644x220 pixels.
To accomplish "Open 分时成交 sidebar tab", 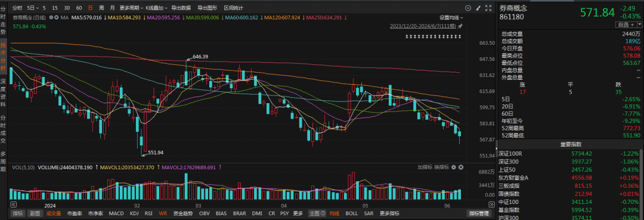I will (x=4, y=129).
